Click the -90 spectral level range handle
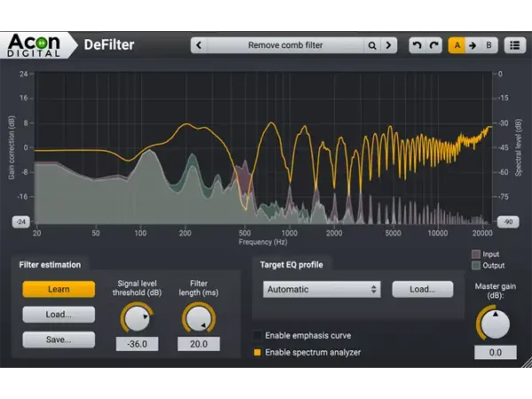Image resolution: width=532 pixels, height=399 pixels. [508, 222]
